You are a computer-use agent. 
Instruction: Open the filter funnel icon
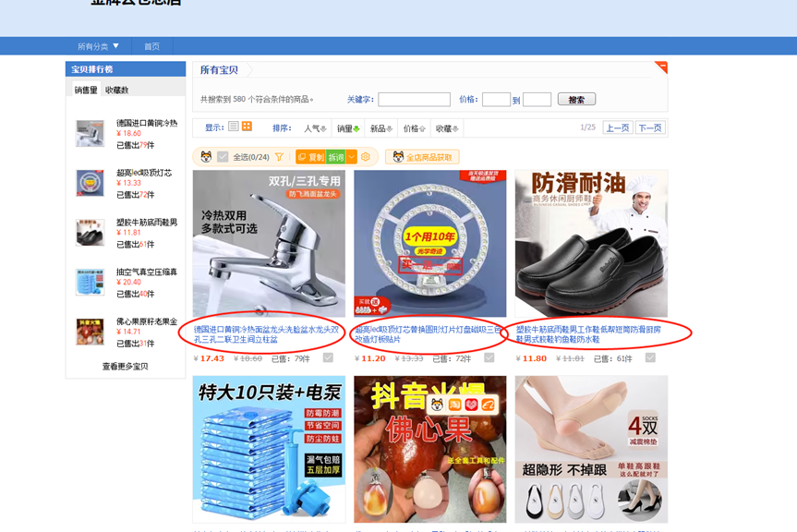(x=280, y=156)
